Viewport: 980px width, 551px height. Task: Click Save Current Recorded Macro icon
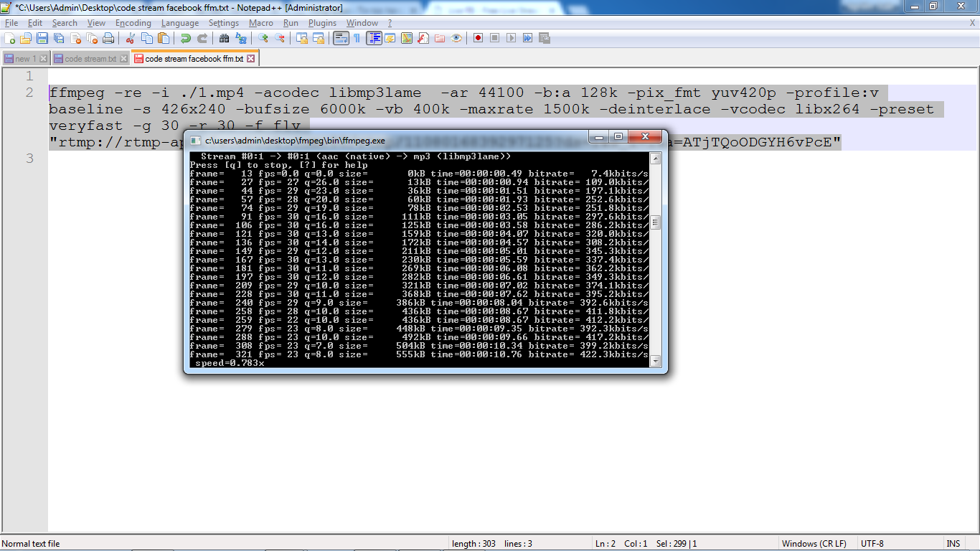545,38
